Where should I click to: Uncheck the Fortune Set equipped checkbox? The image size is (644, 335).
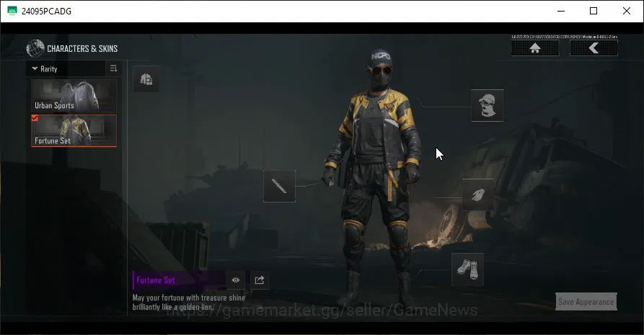click(35, 118)
